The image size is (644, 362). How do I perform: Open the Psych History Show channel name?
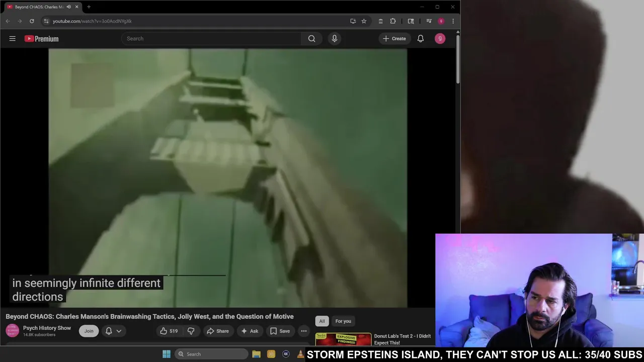(47, 328)
